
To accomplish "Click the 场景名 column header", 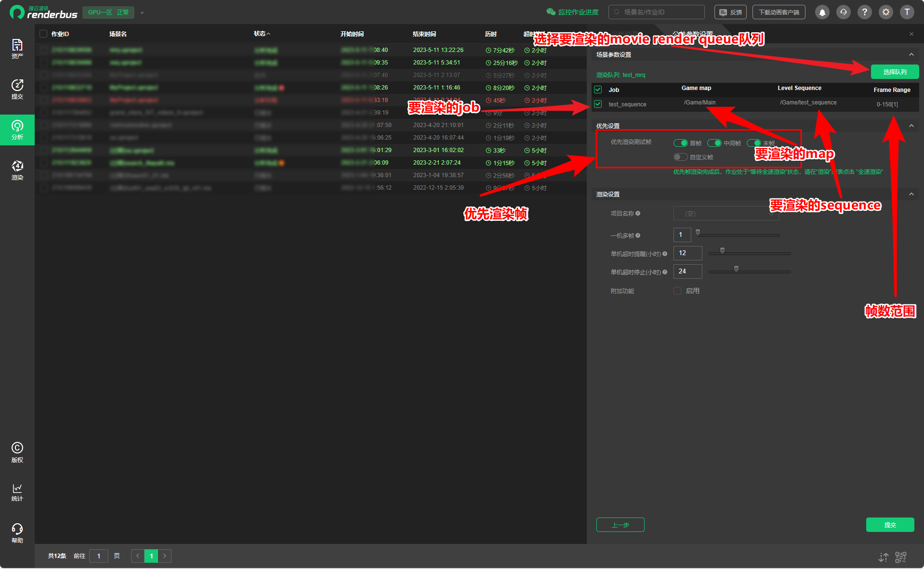I will click(118, 34).
